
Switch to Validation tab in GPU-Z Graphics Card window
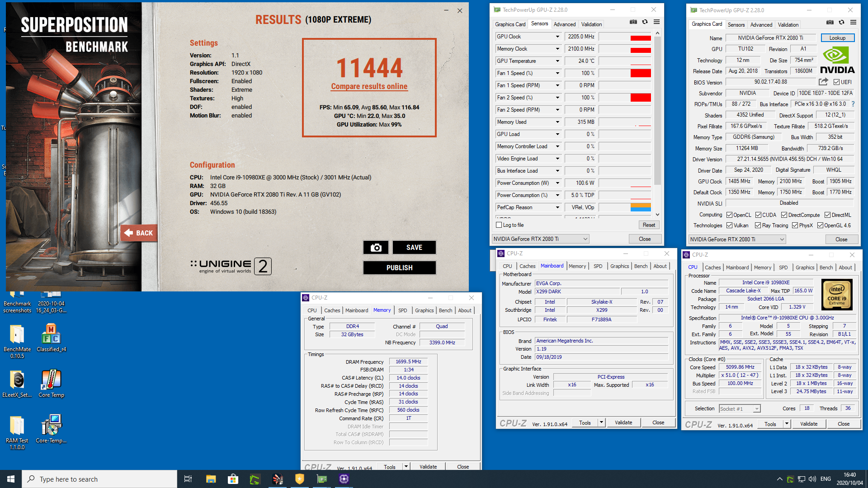coord(788,25)
